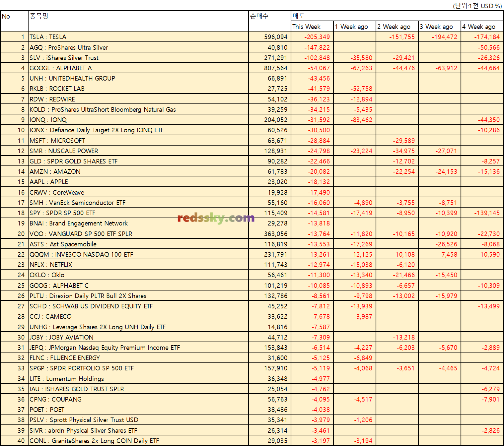Select CRWV : CoreWeave cell
Image resolution: width=504 pixels, height=446 pixels.
(138, 192)
